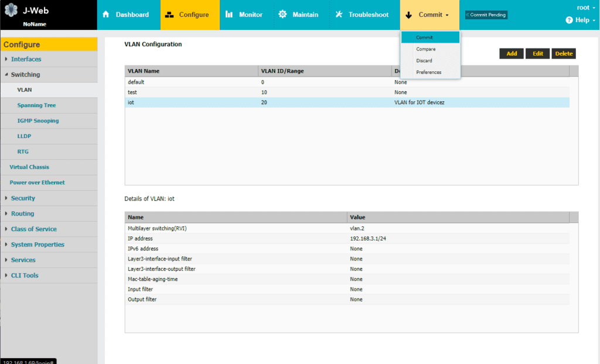Expand the CLI Tools arrow
This screenshot has height=364, width=600.
[6, 275]
